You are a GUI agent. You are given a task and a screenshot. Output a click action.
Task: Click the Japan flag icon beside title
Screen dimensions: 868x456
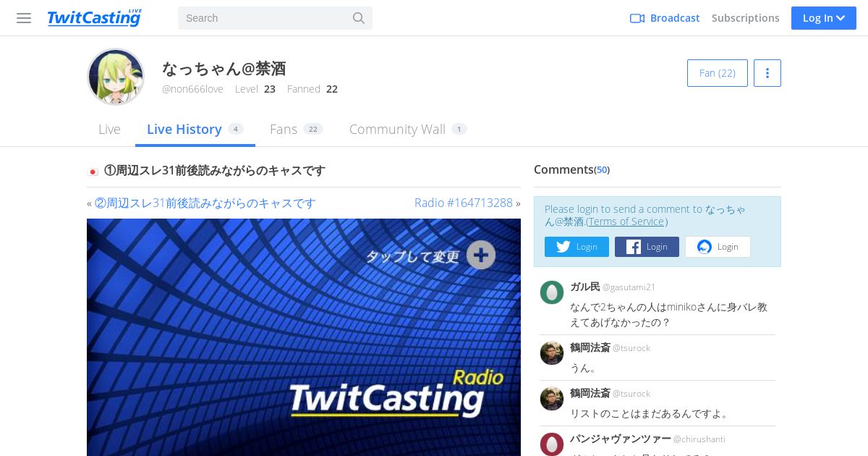pyautogui.click(x=93, y=172)
